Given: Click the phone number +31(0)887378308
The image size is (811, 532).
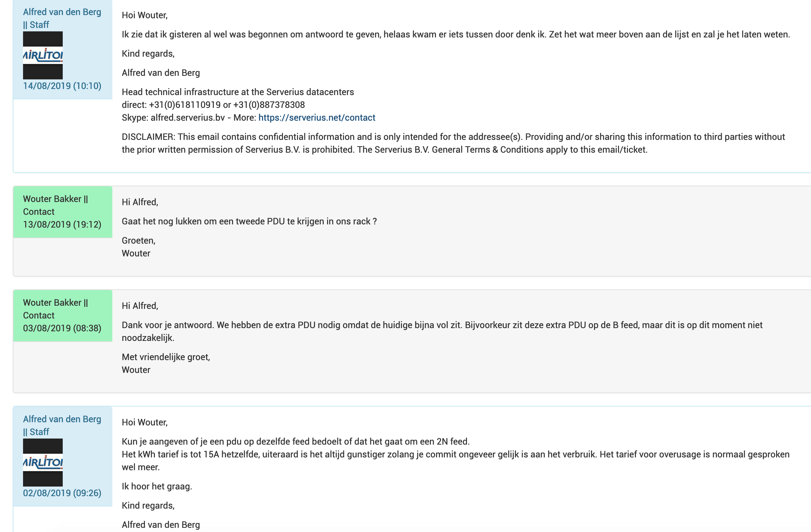Looking at the screenshot, I should click(x=269, y=105).
